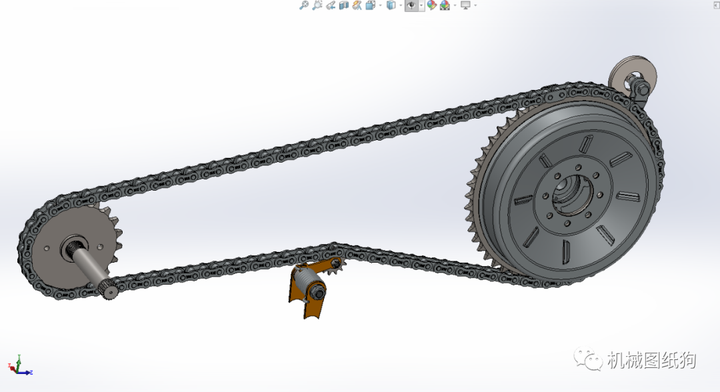Click the Previous View icon
The height and width of the screenshot is (392, 720).
coord(331,5)
